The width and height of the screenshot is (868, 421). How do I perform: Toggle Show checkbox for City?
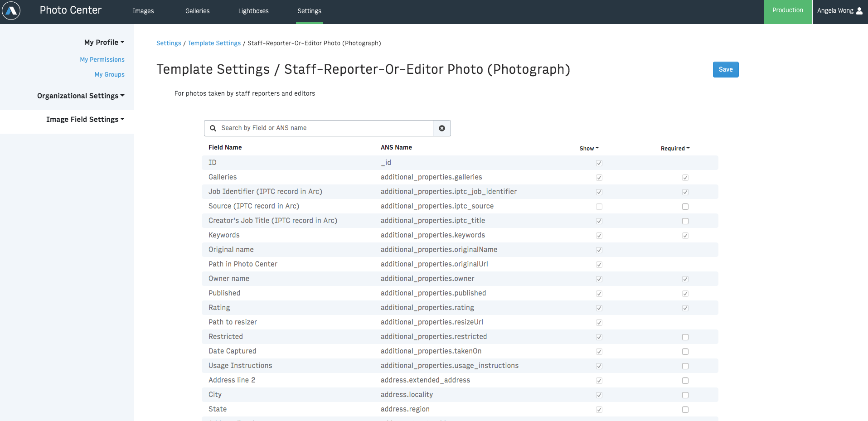(x=599, y=395)
